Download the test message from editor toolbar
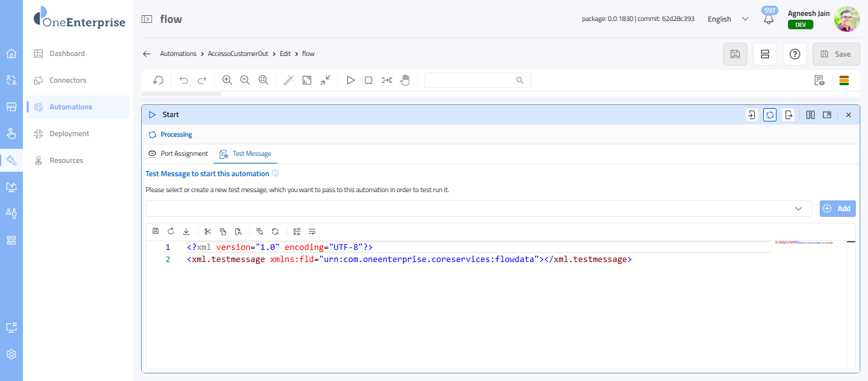The image size is (868, 381). pyautogui.click(x=186, y=232)
